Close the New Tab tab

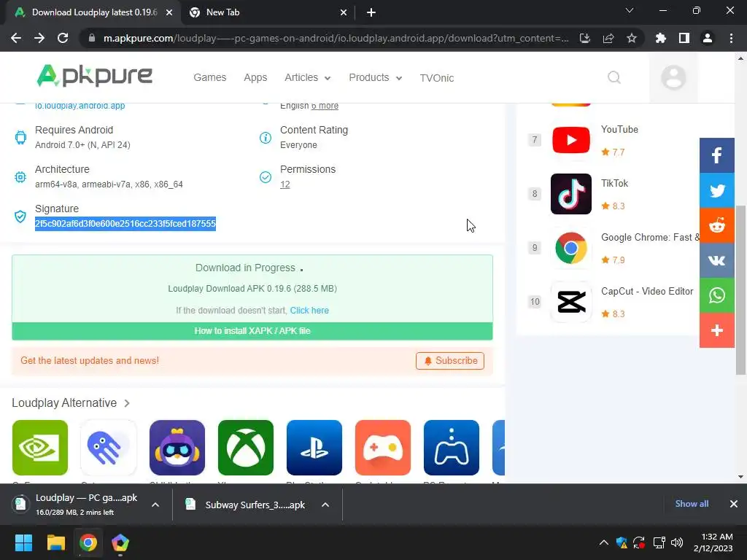click(x=344, y=13)
